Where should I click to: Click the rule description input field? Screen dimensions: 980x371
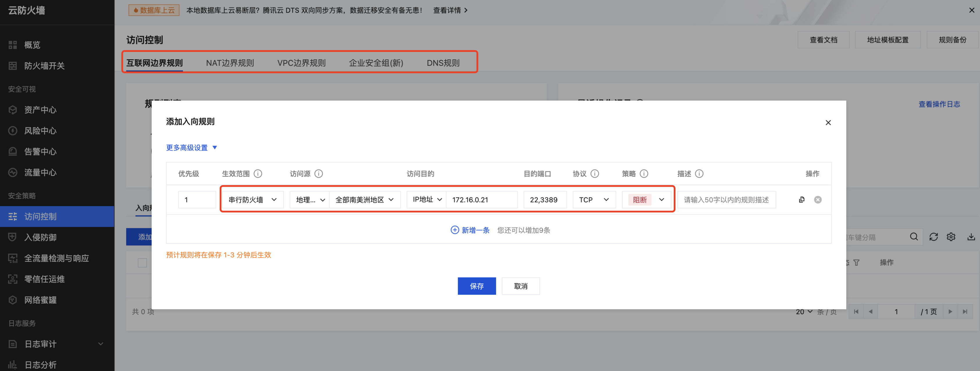(727, 199)
